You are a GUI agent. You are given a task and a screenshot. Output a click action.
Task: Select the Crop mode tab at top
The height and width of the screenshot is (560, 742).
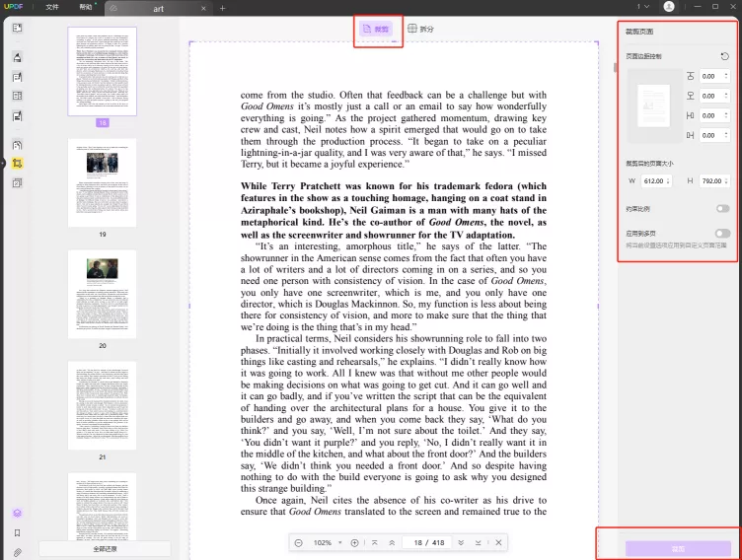376,29
